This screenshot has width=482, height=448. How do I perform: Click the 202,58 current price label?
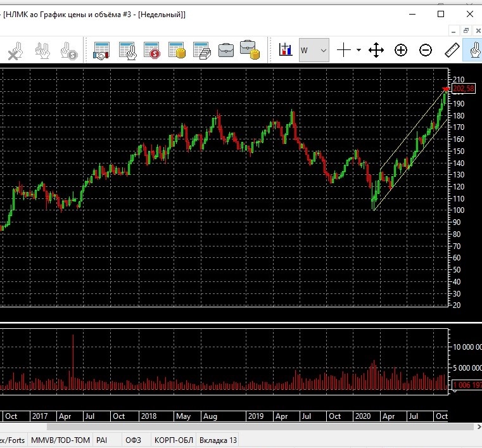pyautogui.click(x=464, y=89)
